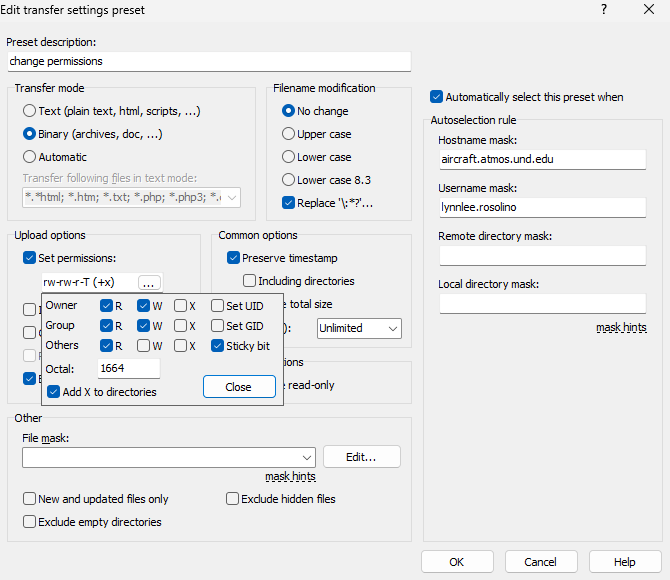The height and width of the screenshot is (580, 670).
Task: Enable Exclude hidden files checkbox
Action: (x=233, y=499)
